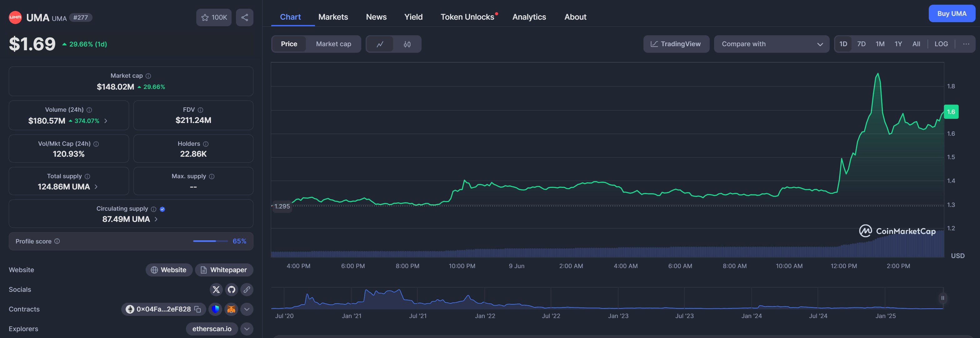Click the UMA coin logo icon
980x338 pixels.
[15, 17]
